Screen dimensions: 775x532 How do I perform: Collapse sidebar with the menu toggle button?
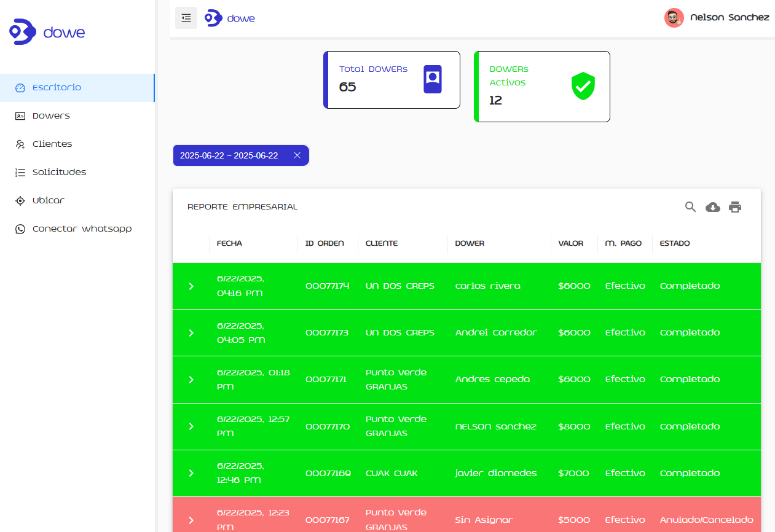[x=186, y=18]
